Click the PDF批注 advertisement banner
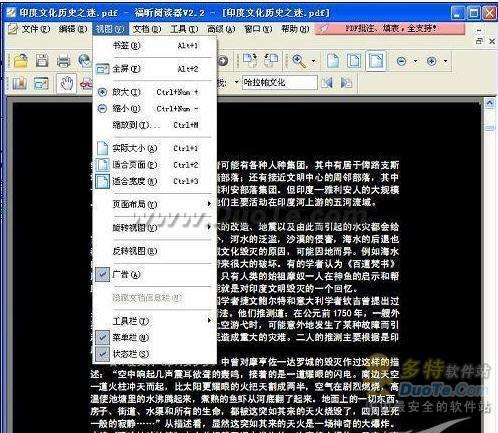The width and height of the screenshot is (498, 433). click(389, 29)
